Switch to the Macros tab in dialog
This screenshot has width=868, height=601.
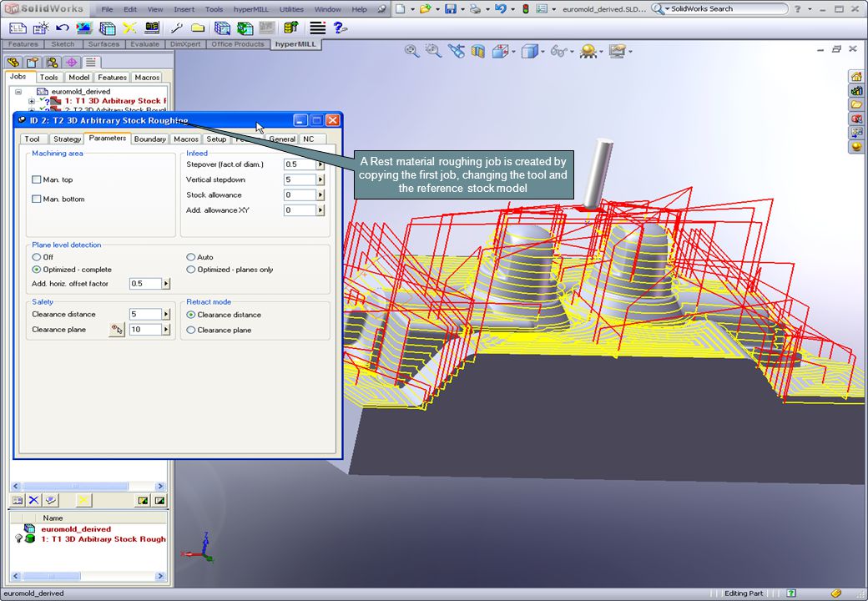185,139
